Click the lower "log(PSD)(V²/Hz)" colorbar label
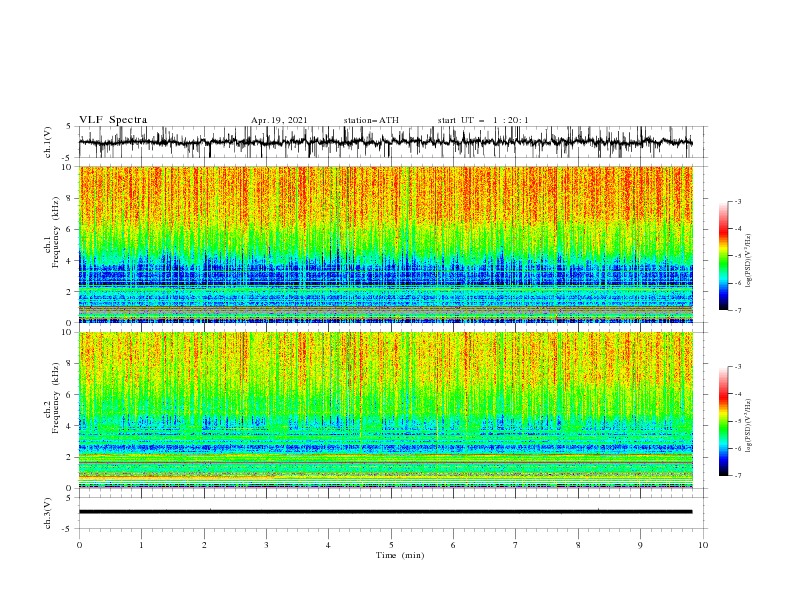Screen dimensions: 792x612 [749, 425]
